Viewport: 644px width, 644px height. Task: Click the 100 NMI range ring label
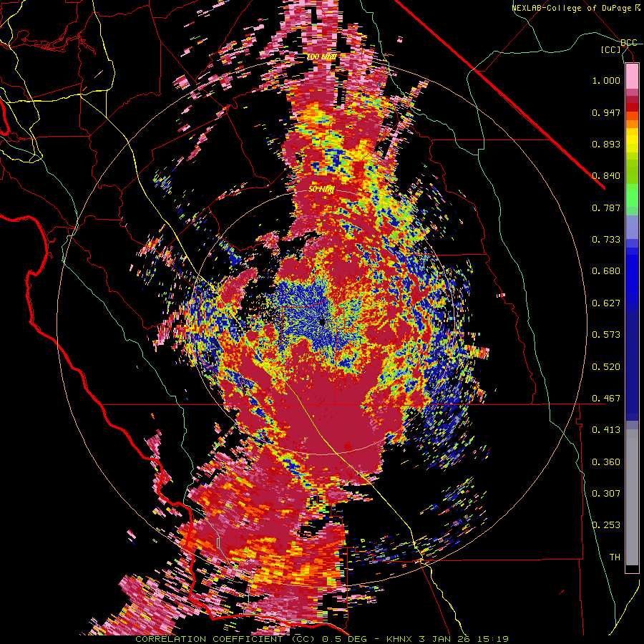323,57
